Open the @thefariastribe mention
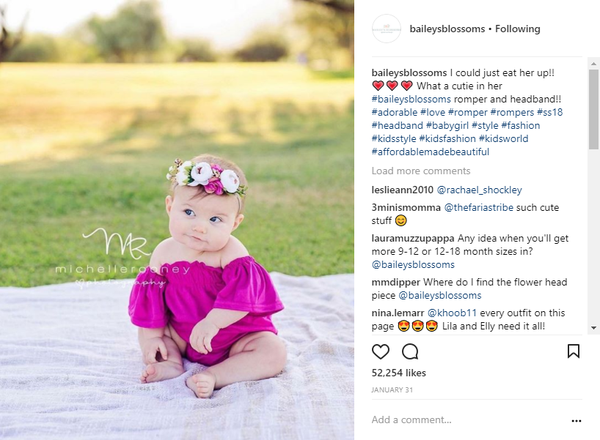The width and height of the screenshot is (600, 440). click(x=478, y=208)
